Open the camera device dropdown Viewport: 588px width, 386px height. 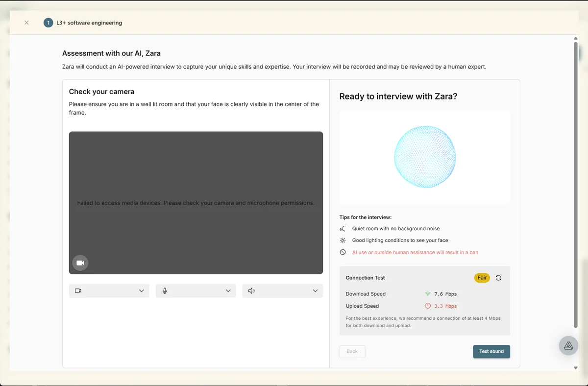[109, 291]
